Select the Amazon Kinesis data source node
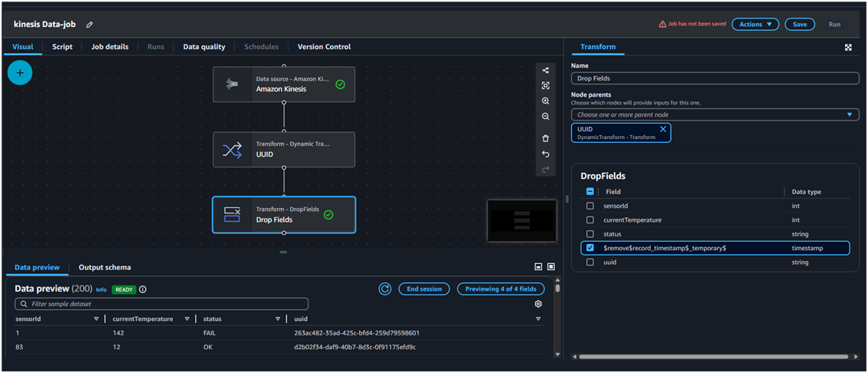Viewport: 868px width, 373px height. pos(284,84)
